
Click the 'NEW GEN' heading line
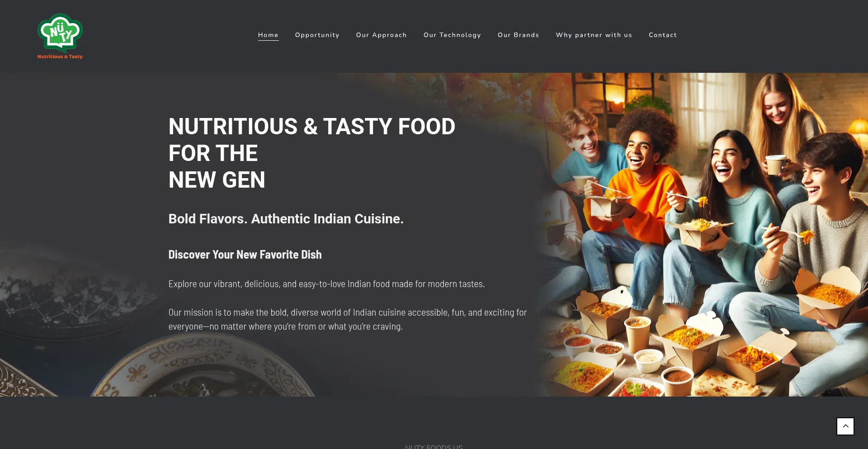(x=217, y=180)
